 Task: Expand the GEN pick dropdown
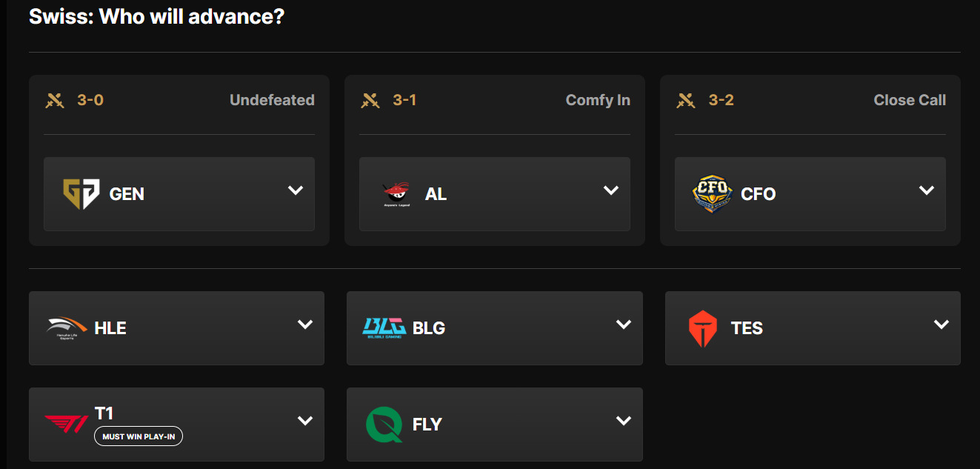click(x=294, y=190)
